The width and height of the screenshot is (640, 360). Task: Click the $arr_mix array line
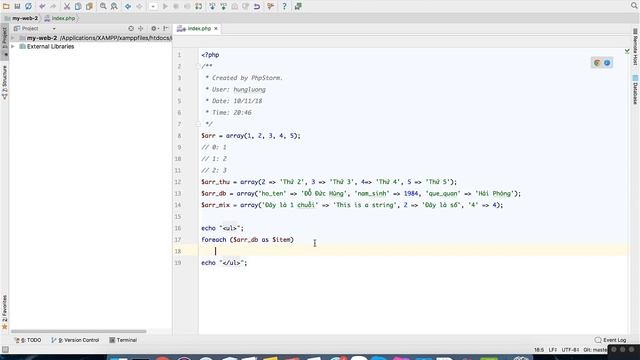[352, 205]
